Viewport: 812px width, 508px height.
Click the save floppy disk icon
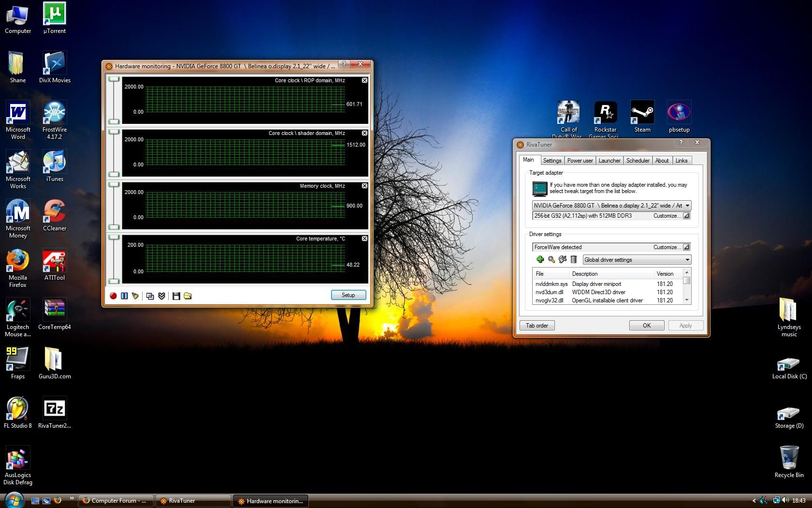pyautogui.click(x=176, y=296)
